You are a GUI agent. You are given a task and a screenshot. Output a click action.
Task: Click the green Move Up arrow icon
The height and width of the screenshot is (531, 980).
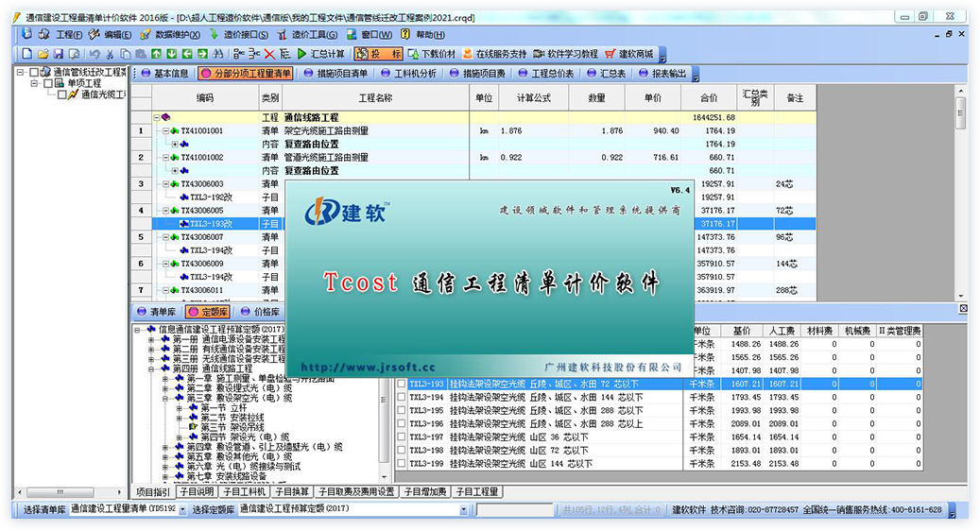tap(156, 54)
